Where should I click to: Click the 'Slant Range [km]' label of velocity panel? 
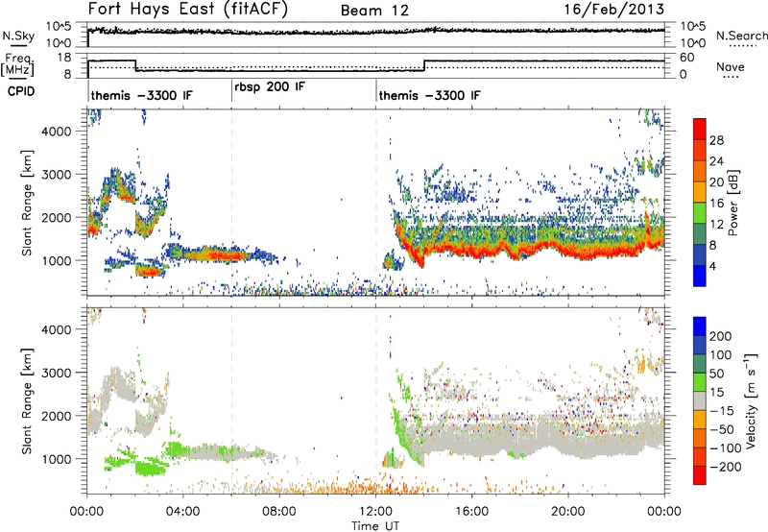[27, 400]
